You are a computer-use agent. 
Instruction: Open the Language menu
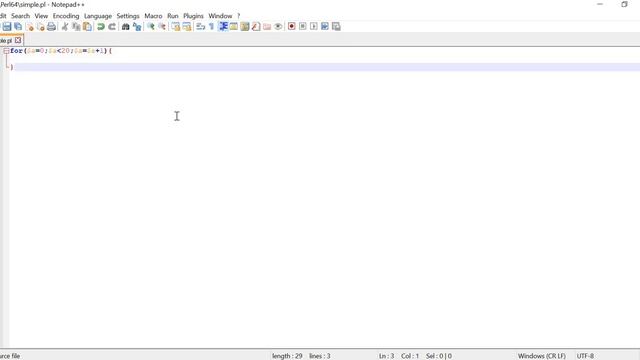point(98,16)
